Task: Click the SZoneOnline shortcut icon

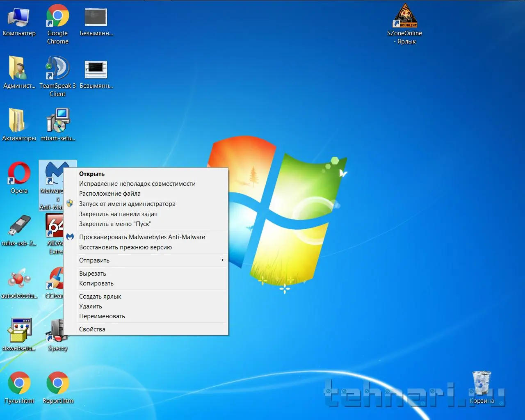Action: pyautogui.click(x=405, y=16)
